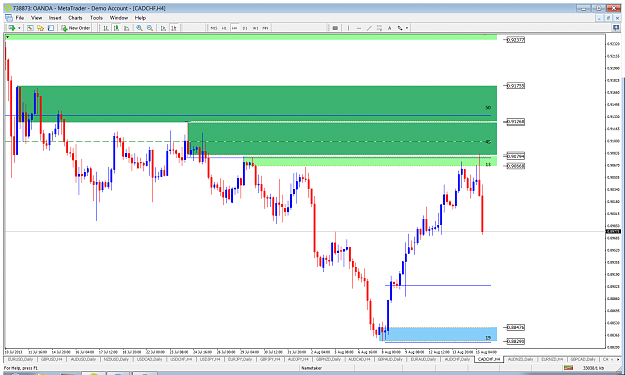Screen dimensions: 625x375
Task: Switch to the AUDCAD,H4 chart tab
Action: [x=359, y=359]
